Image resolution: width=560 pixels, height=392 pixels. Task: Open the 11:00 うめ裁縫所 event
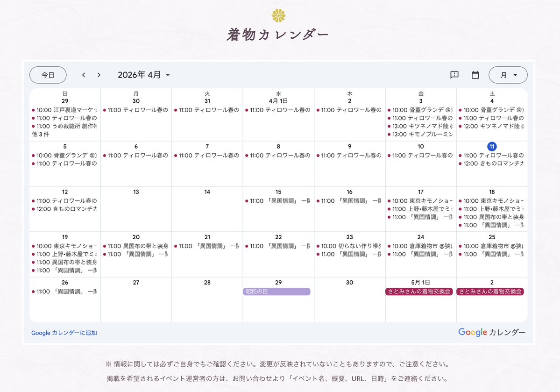pos(64,126)
